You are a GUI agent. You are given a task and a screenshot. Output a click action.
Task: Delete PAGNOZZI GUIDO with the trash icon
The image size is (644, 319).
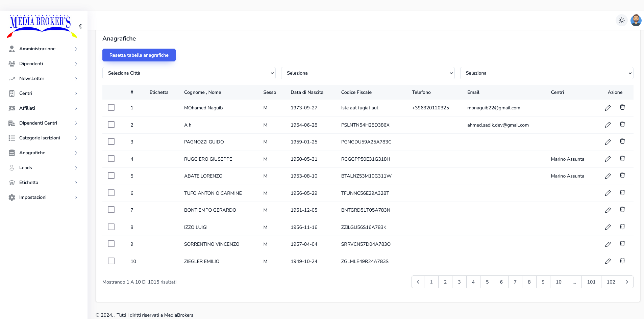[x=622, y=141]
